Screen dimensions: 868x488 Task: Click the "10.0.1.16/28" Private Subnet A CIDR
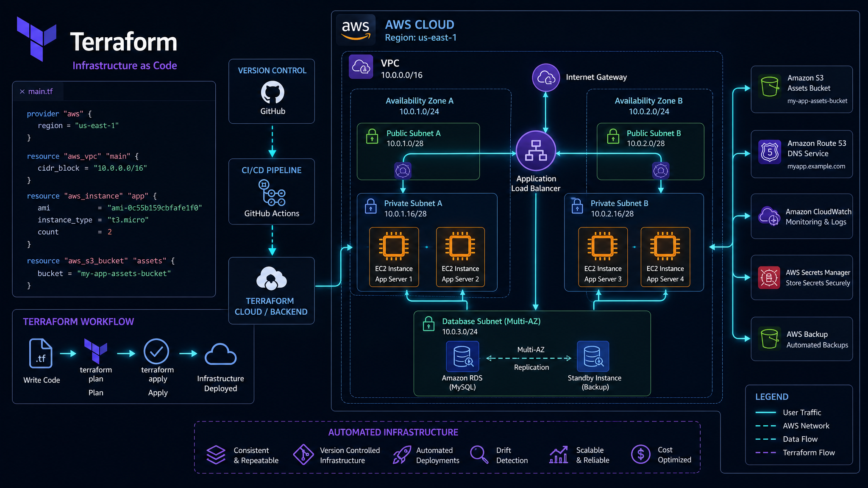pyautogui.click(x=405, y=214)
